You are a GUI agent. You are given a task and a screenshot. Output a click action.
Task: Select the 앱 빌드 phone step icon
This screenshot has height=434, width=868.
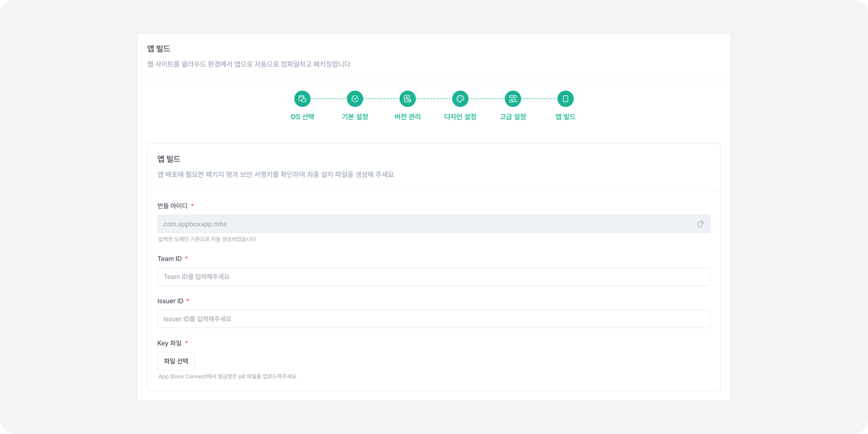tap(565, 99)
